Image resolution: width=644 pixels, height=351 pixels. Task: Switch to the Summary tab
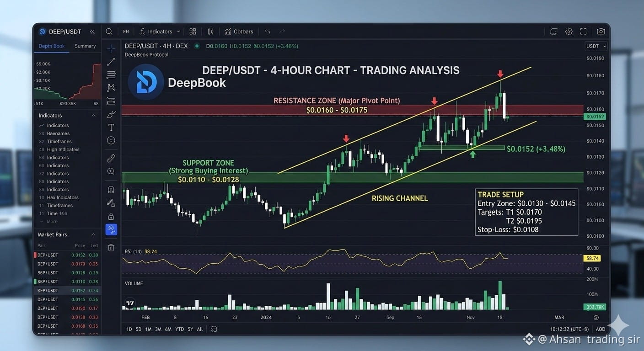85,46
